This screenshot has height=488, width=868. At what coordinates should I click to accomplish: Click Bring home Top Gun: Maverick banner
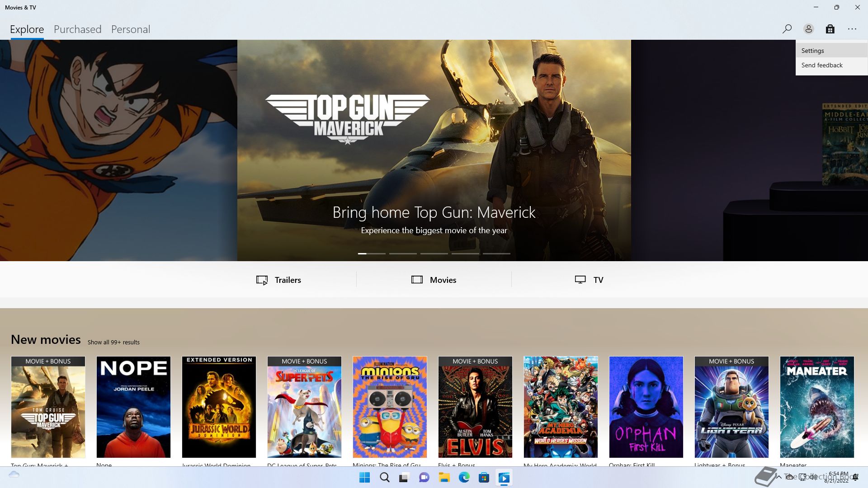434,212
